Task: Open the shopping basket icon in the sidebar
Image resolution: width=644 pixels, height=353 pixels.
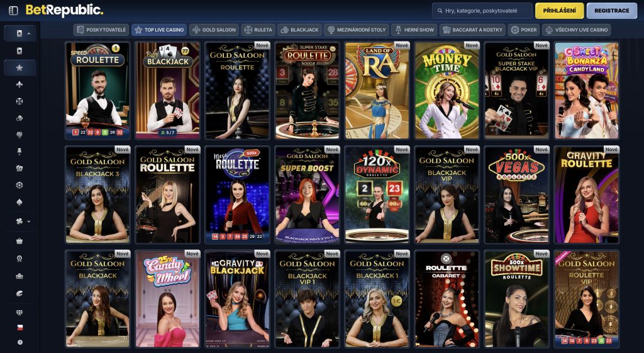Action: pos(19,241)
